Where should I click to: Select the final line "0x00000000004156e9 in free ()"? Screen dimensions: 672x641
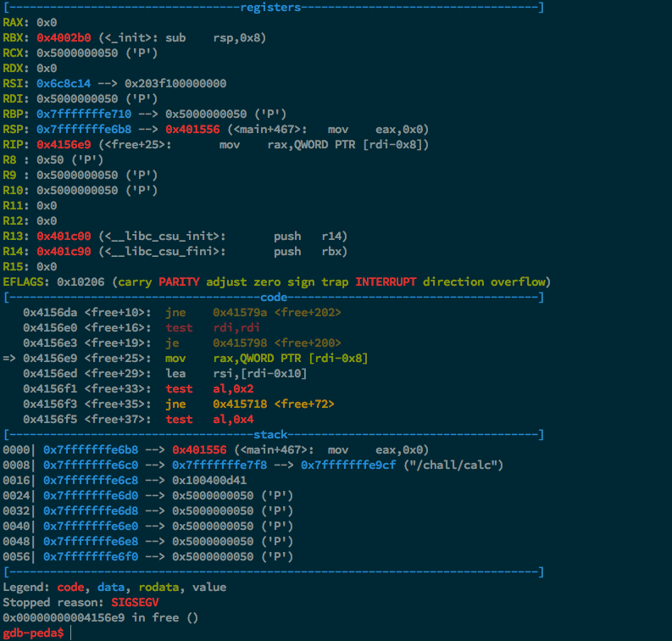(x=100, y=618)
